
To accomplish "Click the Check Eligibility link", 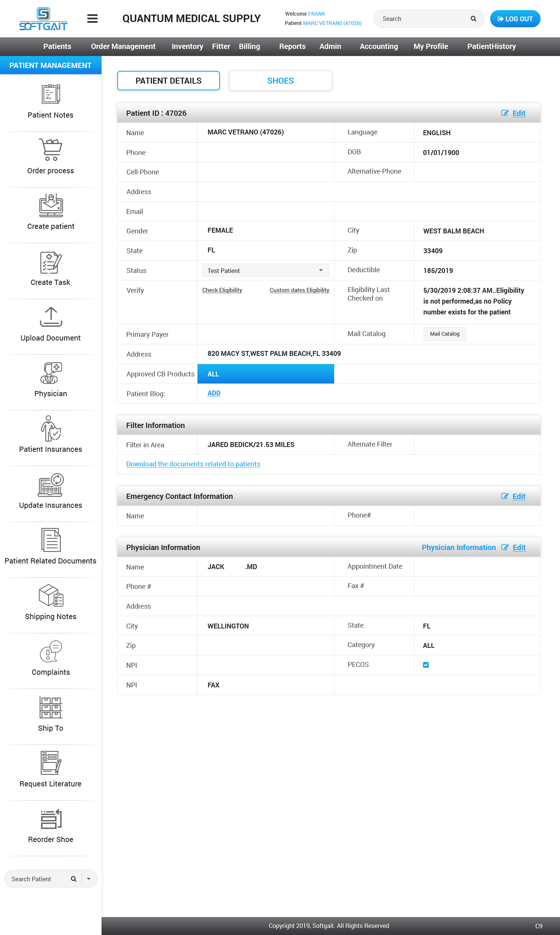I will [x=222, y=290].
